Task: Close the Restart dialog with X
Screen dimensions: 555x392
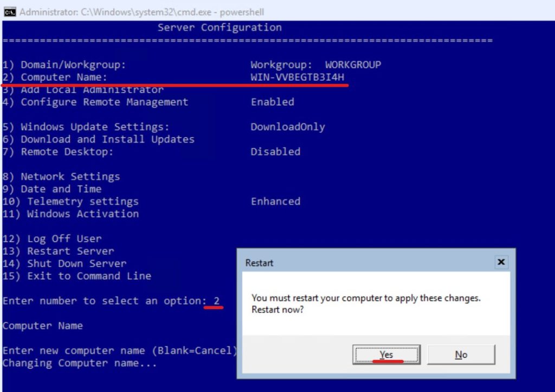Action: tap(501, 262)
